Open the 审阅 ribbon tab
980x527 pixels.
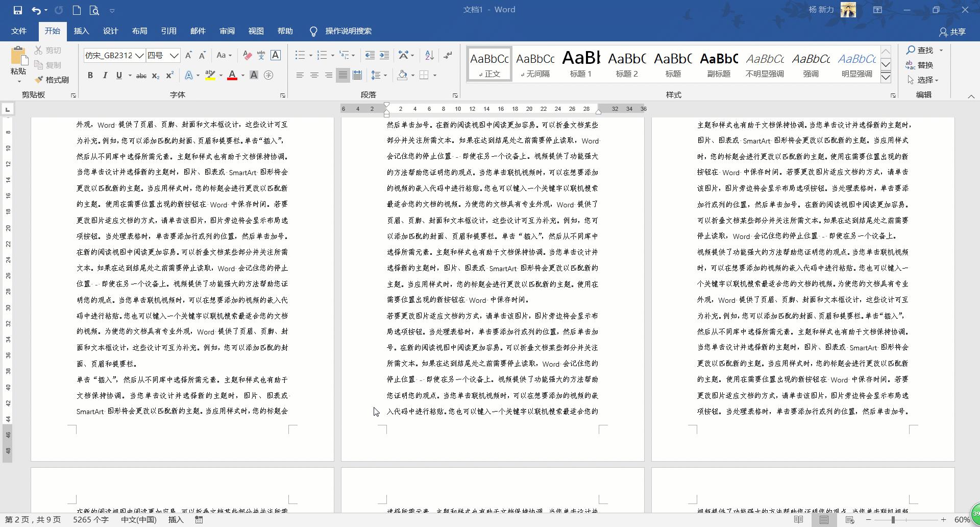tap(227, 31)
